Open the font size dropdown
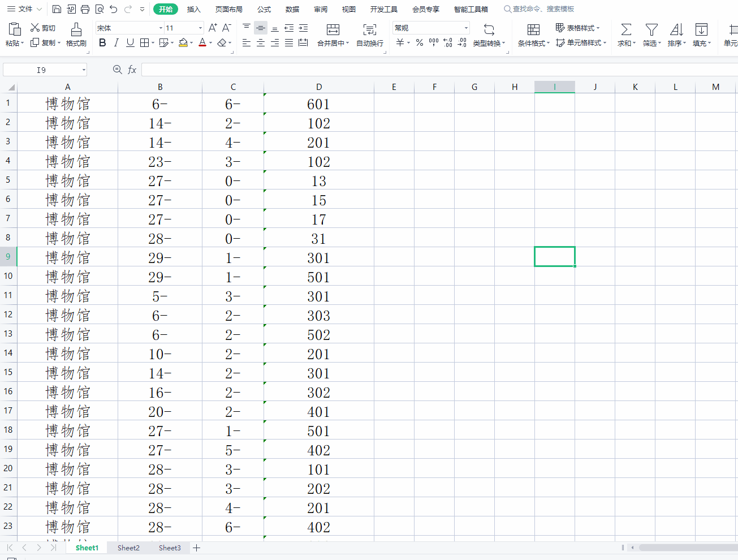This screenshot has width=738, height=560. click(200, 28)
